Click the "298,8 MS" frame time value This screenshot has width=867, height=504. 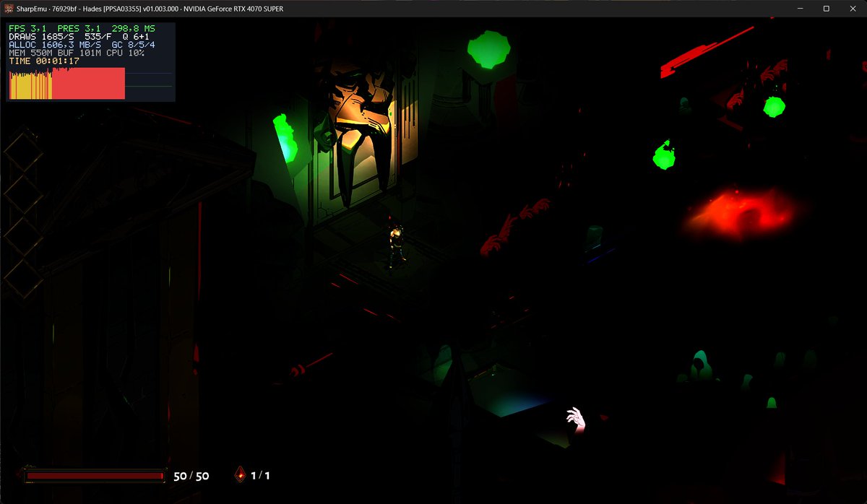(x=134, y=29)
